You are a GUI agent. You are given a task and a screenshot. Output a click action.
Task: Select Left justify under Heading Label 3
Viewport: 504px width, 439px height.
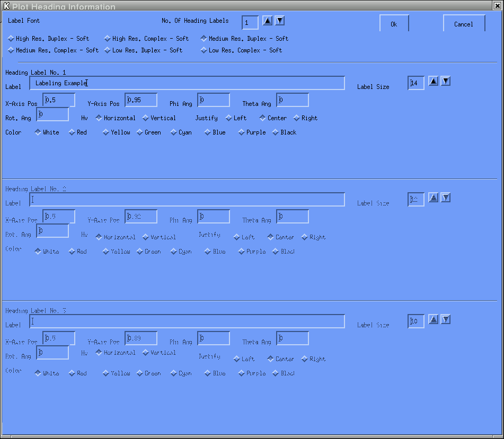click(244, 359)
